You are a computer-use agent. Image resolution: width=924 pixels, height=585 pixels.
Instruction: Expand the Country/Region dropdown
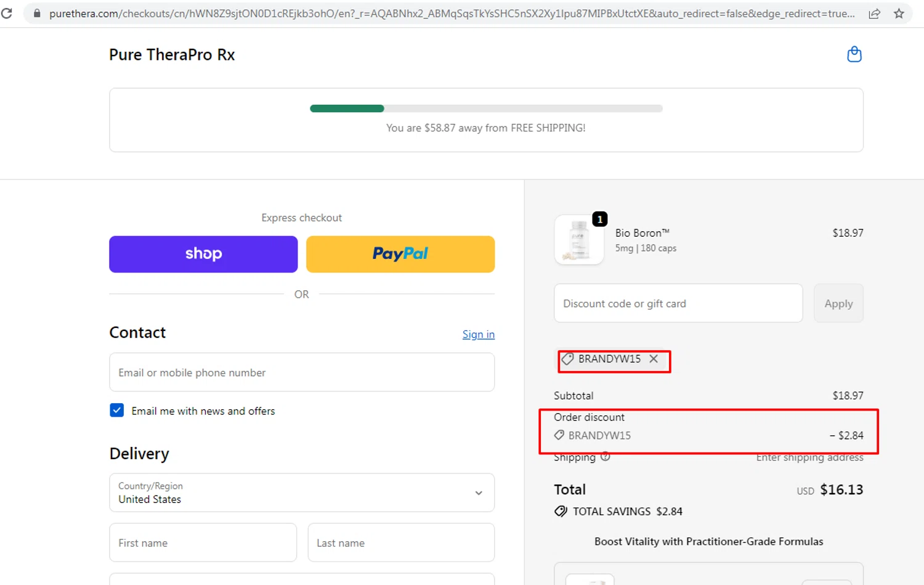(302, 493)
